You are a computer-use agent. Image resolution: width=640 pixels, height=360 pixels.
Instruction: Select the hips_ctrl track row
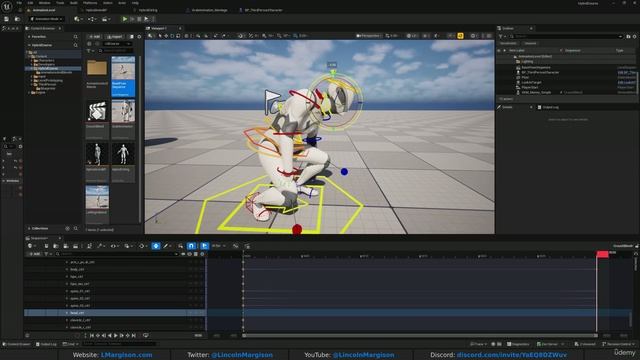pyautogui.click(x=114, y=276)
